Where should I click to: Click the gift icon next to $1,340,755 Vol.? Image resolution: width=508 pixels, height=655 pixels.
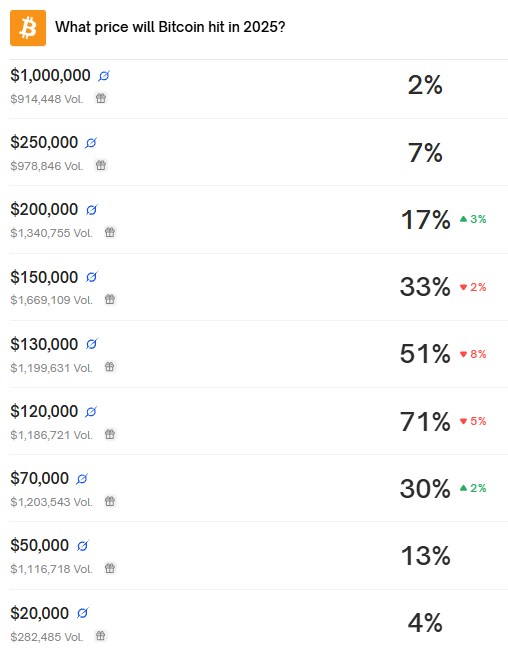coord(110,232)
